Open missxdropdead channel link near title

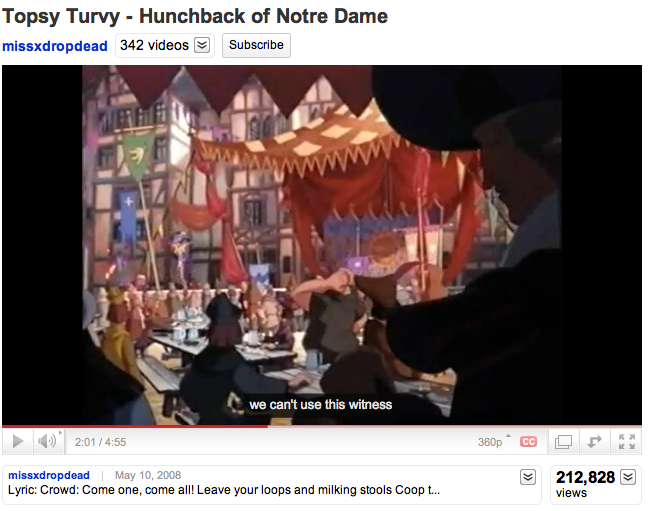click(x=55, y=46)
